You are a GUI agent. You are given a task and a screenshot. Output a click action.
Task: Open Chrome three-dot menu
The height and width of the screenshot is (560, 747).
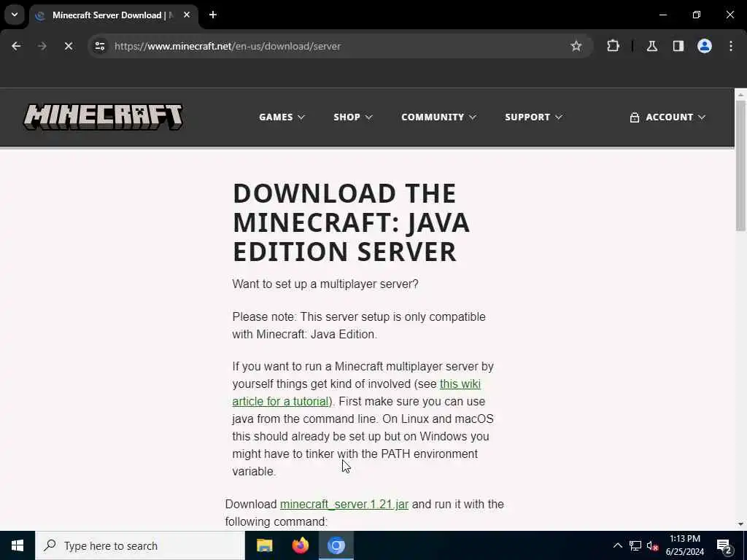point(731,46)
